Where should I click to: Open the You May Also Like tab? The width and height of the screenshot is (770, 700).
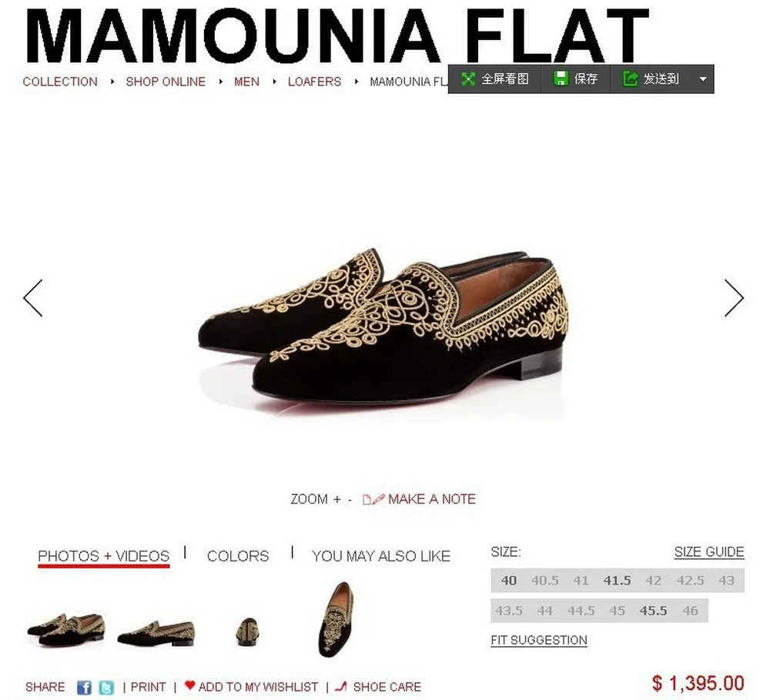(381, 556)
